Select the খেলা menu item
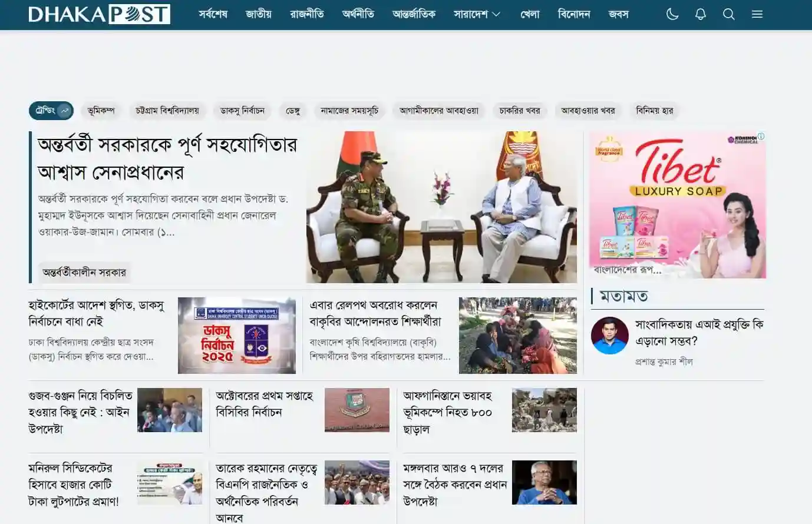 pos(529,14)
